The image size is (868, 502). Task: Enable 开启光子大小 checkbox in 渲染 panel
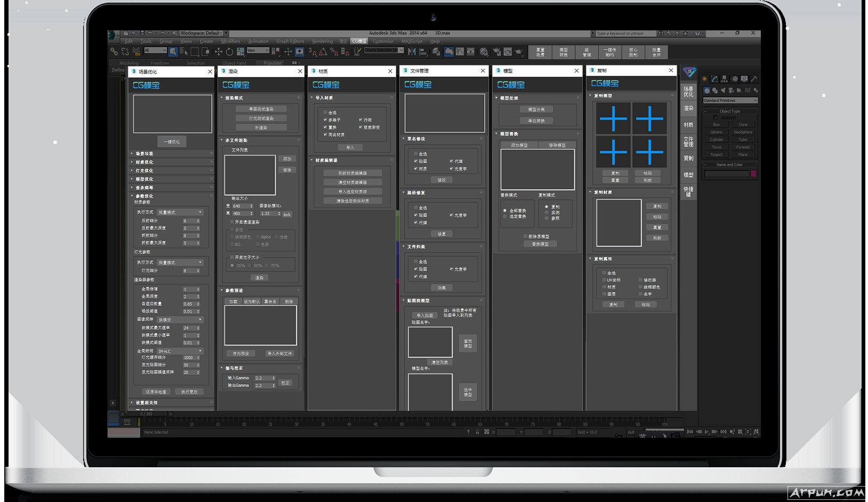click(232, 257)
